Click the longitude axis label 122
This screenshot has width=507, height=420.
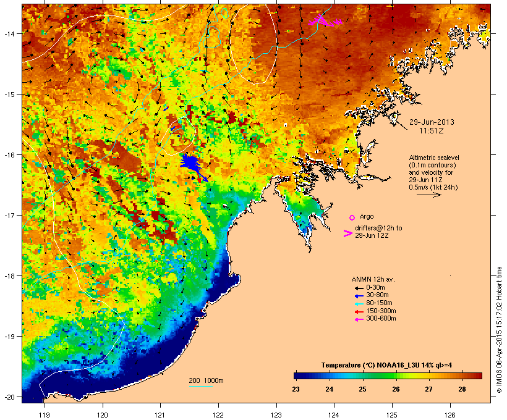point(218,415)
